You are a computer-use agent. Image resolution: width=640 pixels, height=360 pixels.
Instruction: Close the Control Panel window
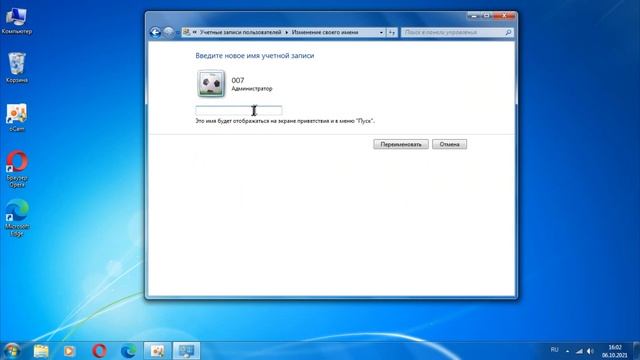click(x=504, y=16)
